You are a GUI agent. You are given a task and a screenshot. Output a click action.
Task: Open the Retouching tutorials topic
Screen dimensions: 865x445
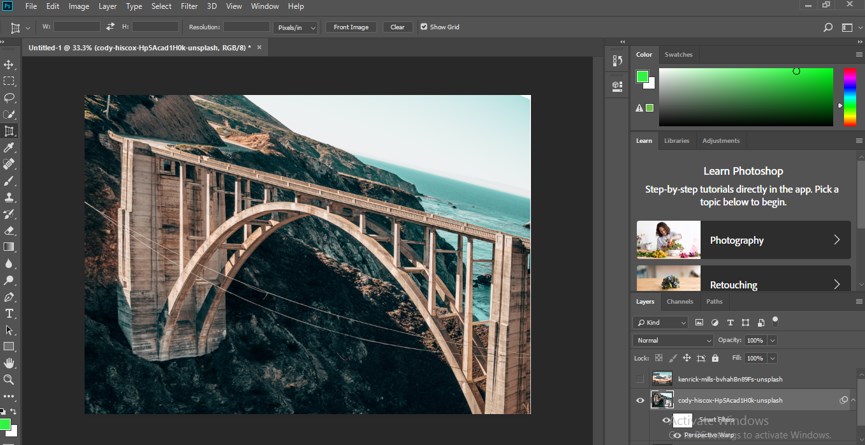click(x=744, y=278)
